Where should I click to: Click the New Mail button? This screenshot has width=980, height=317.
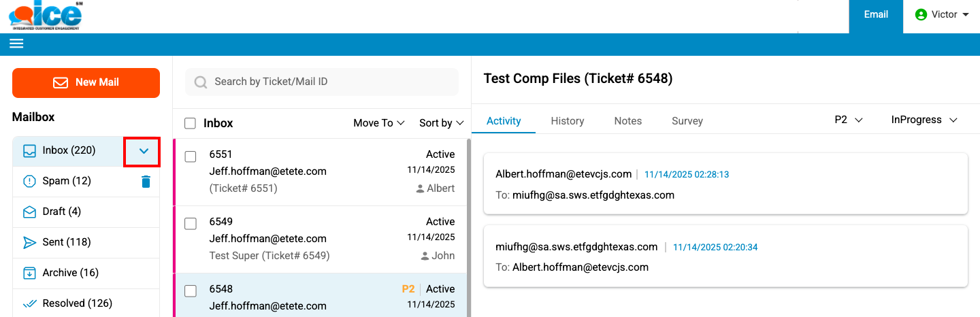coord(86,82)
